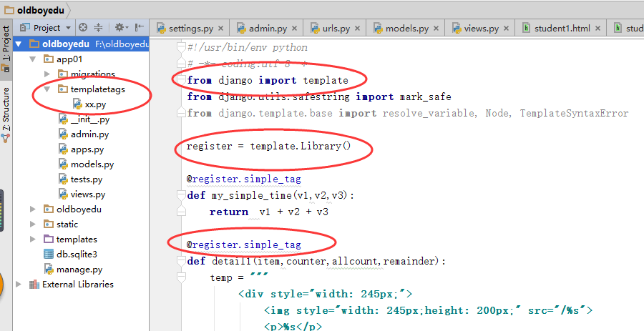Expand the migrations folder

point(47,74)
